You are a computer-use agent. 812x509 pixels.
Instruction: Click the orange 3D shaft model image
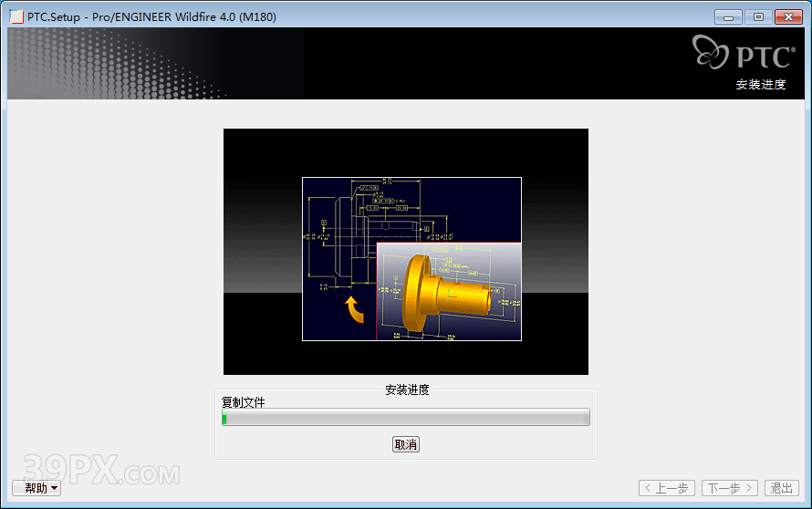point(448,292)
